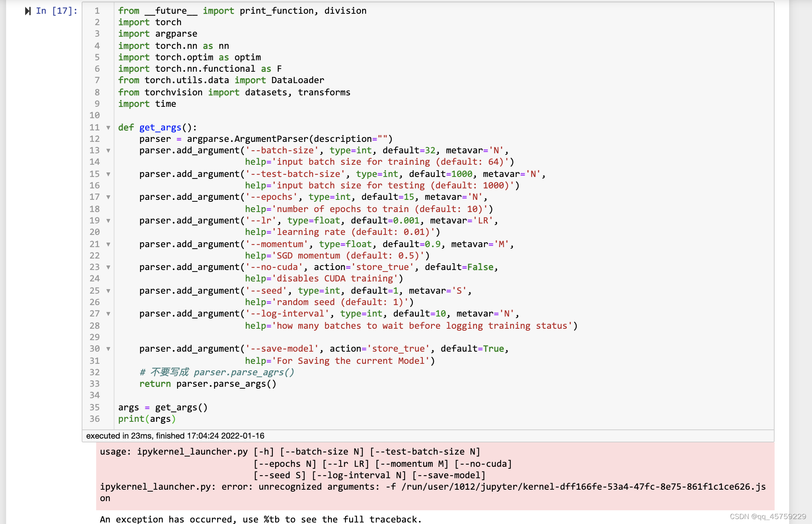
Task: Click the executed in 23ms status bar
Action: coord(176,436)
